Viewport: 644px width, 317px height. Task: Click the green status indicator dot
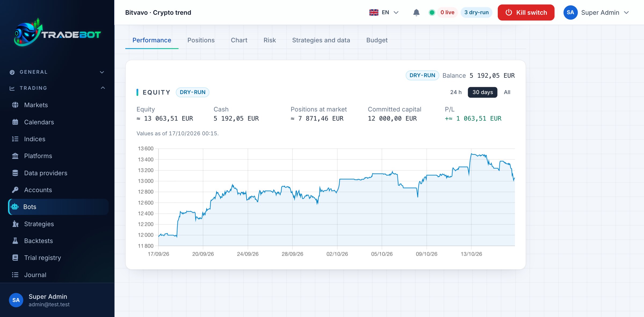click(432, 13)
